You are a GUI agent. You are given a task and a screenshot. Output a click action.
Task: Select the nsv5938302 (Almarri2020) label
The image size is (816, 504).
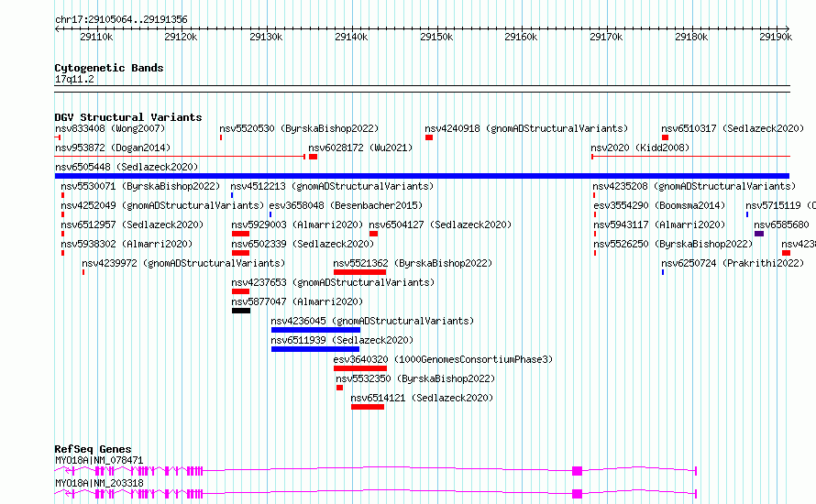(127, 244)
